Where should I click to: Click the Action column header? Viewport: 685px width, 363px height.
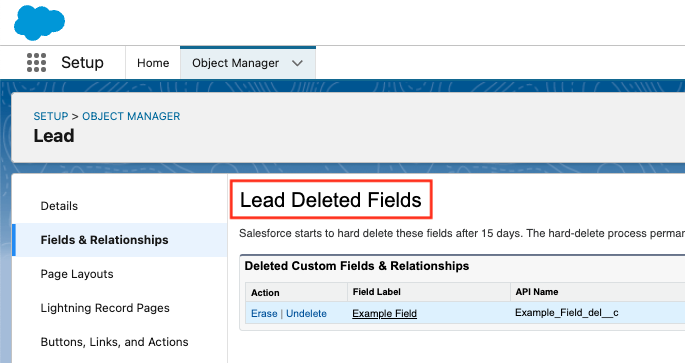pos(265,293)
